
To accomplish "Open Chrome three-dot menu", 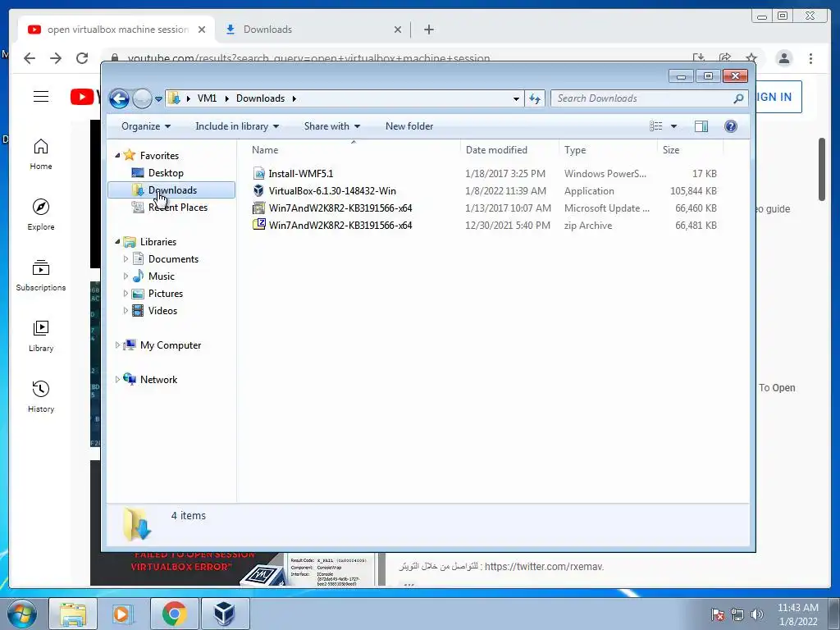I will (x=810, y=58).
